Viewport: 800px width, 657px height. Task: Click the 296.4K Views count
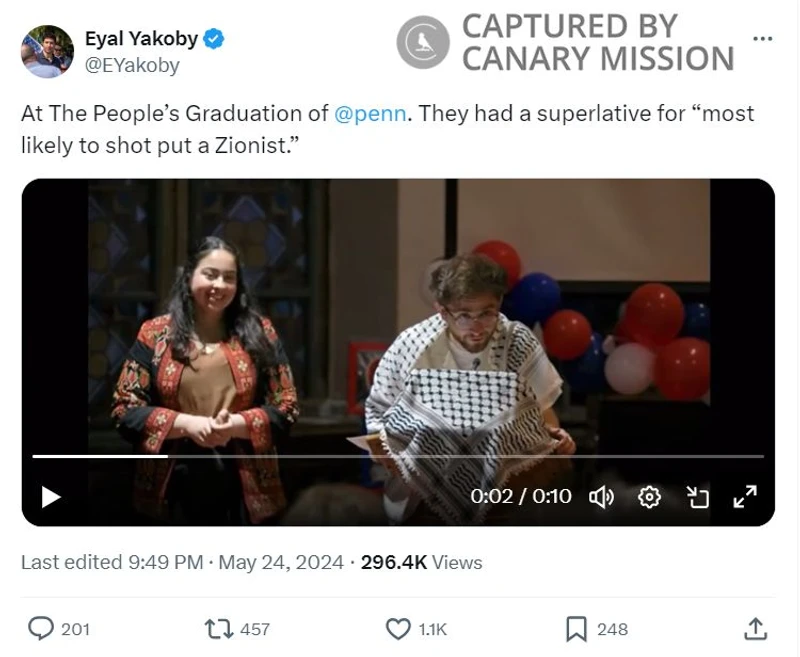pos(421,562)
